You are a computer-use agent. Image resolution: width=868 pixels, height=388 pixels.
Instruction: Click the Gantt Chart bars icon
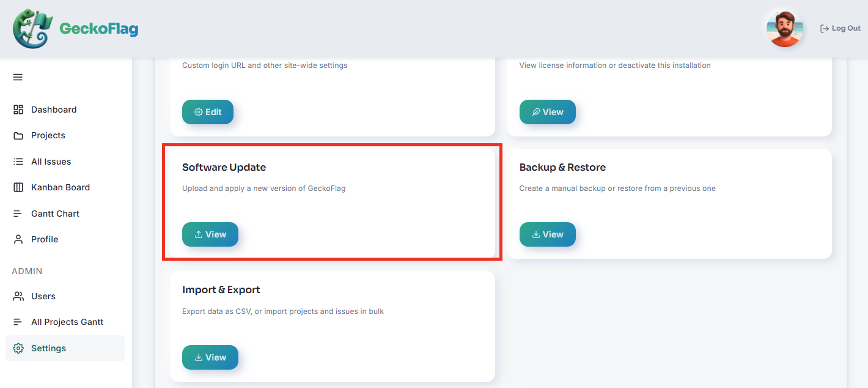pyautogui.click(x=18, y=214)
